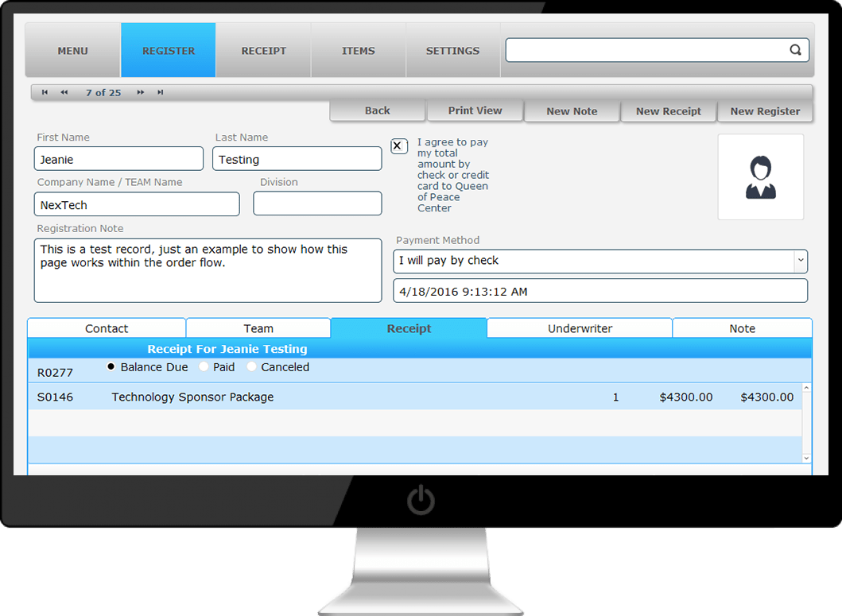This screenshot has height=616, width=842.
Task: Go to previous record arrow
Action: click(64, 93)
